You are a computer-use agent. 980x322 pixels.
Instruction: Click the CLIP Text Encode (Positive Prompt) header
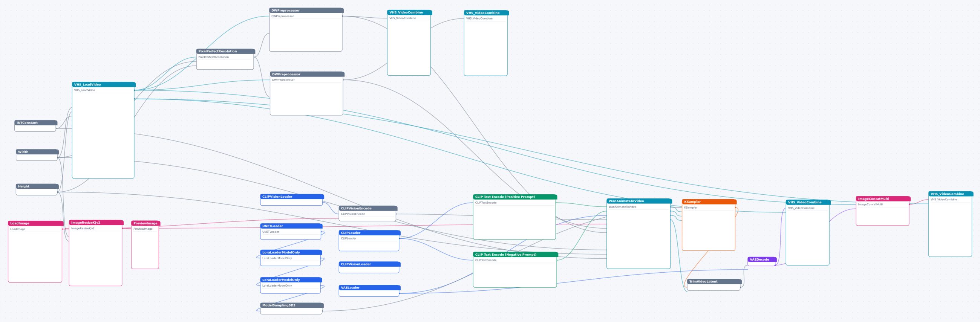click(x=515, y=197)
